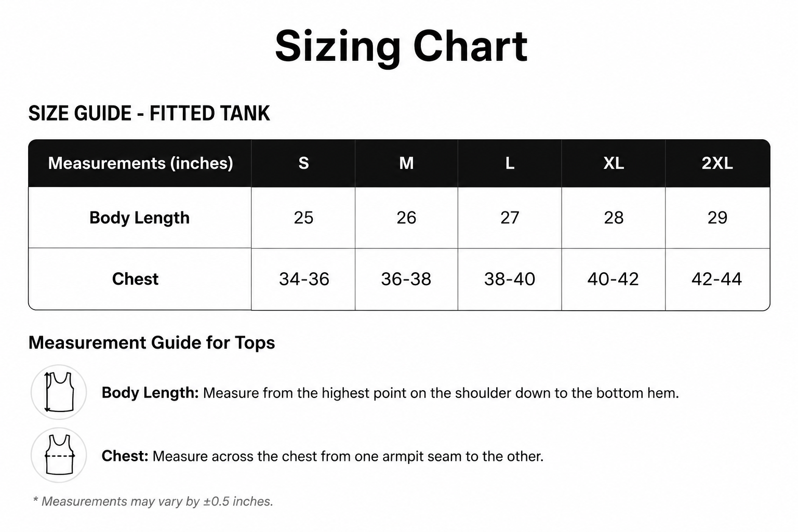Screen dimensions: 798x532
Task: Click the 34-36 chest value cell
Action: pyautogui.click(x=303, y=279)
